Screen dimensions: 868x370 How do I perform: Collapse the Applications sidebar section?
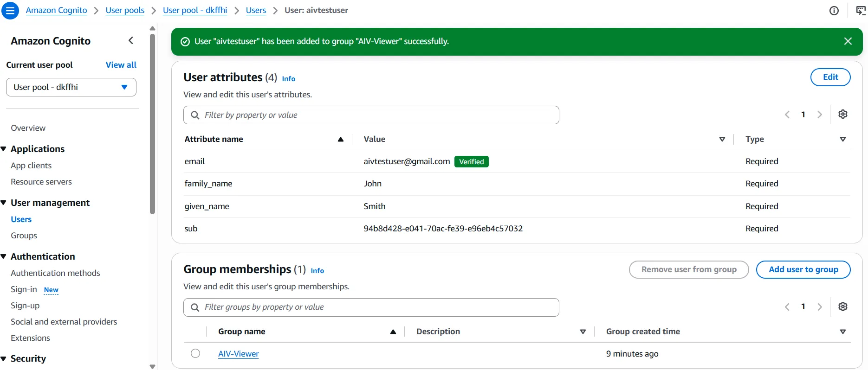coord(4,149)
